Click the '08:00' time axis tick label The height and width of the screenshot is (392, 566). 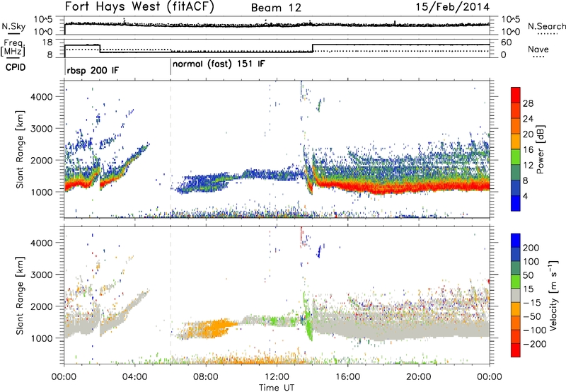(x=206, y=377)
